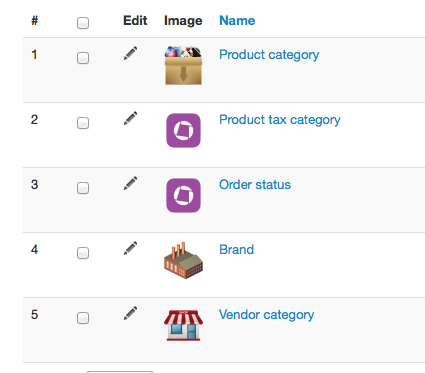Screen dimensions: 425x373
Task: Edit the Brand row via its pencil icon
Action: pyautogui.click(x=130, y=248)
